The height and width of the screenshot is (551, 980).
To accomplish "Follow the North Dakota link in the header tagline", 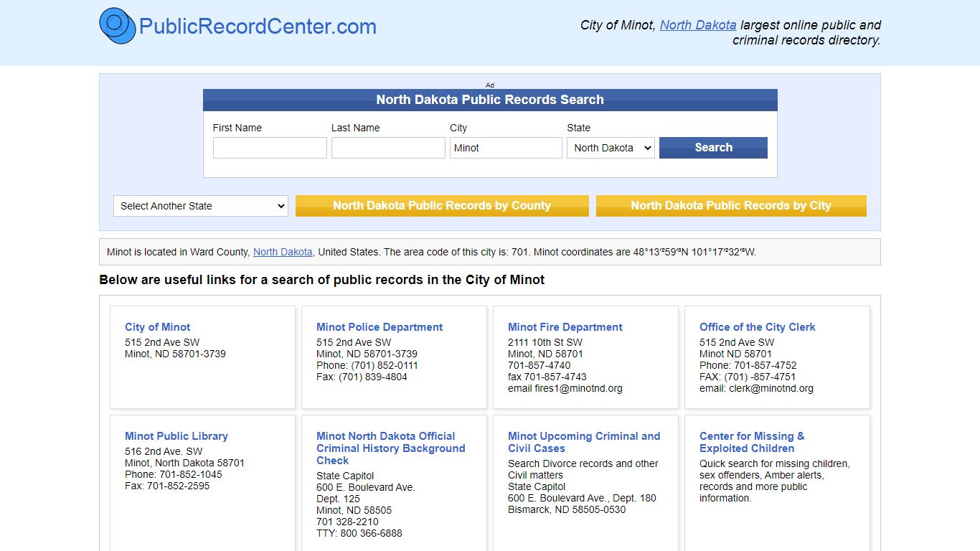I will [x=698, y=25].
